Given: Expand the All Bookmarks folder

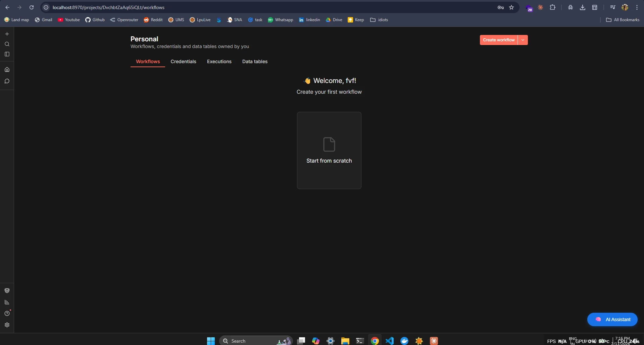Looking at the screenshot, I should pyautogui.click(x=623, y=19).
